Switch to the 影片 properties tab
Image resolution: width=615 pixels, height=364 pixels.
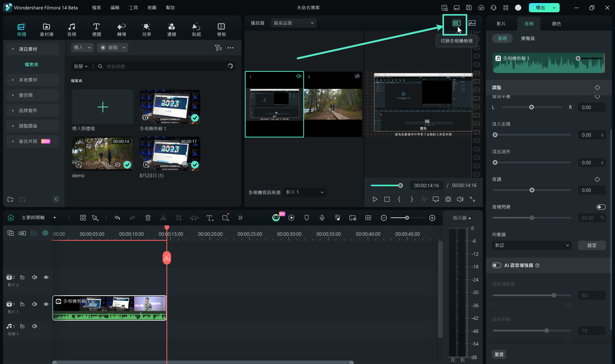pyautogui.click(x=501, y=24)
